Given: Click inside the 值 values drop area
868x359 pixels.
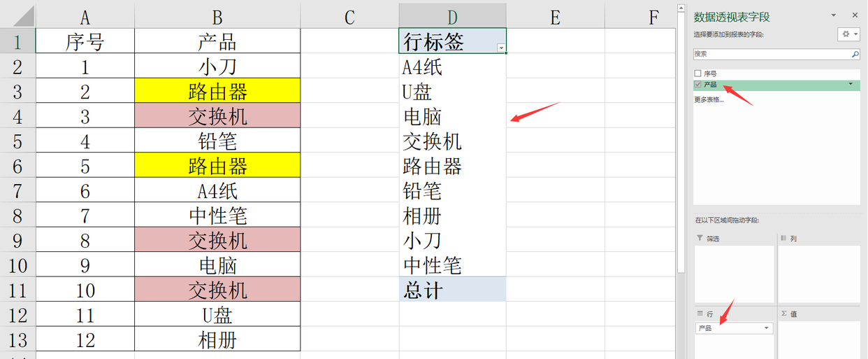Looking at the screenshot, I should 819,339.
